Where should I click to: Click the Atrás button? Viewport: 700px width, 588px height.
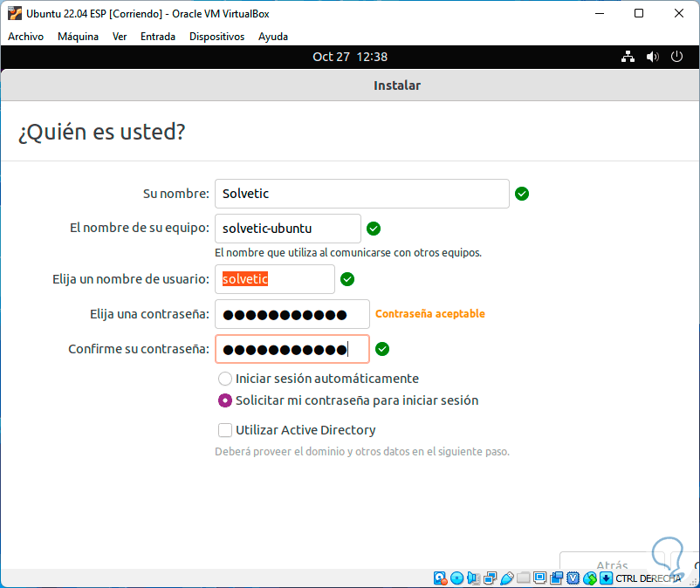click(x=612, y=561)
